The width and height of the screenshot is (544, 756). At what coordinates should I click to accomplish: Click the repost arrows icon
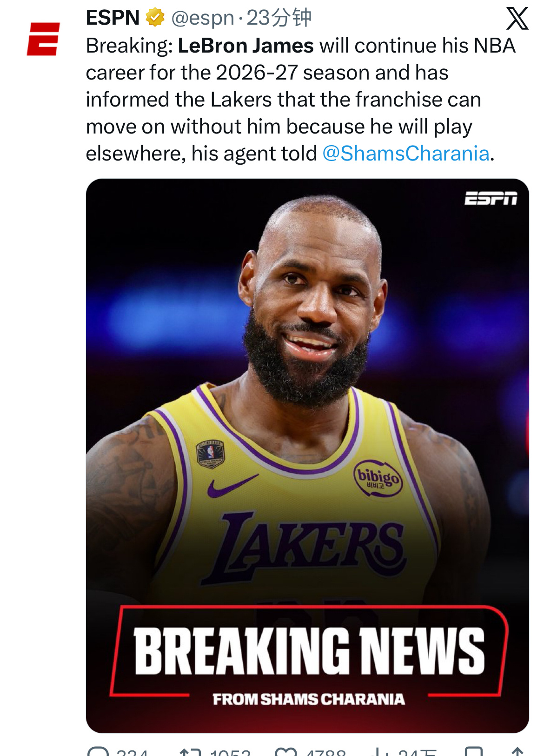coord(191,751)
